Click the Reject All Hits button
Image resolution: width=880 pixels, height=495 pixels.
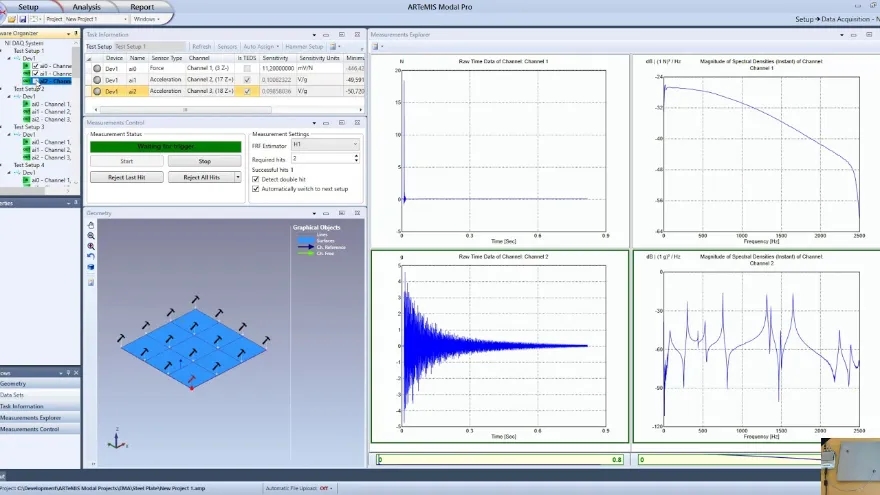[201, 177]
